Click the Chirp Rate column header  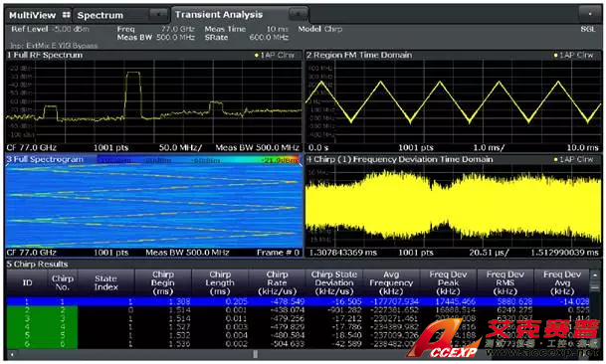(x=277, y=283)
